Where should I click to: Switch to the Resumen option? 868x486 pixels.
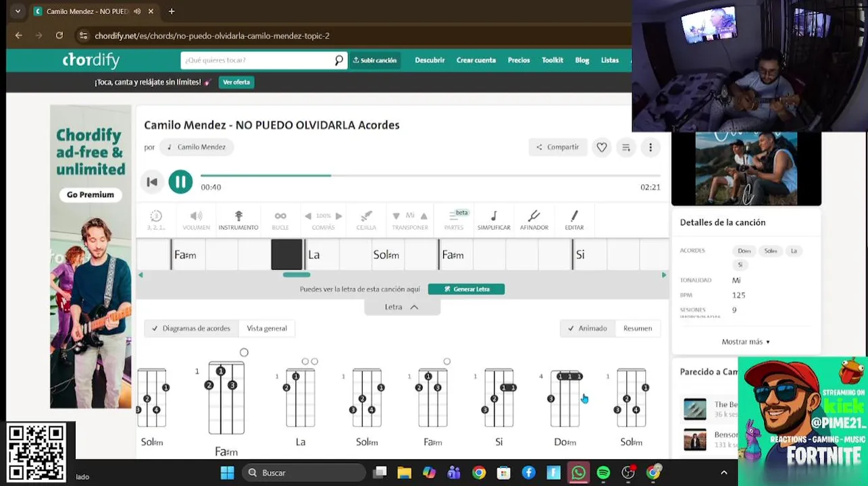[x=638, y=329]
